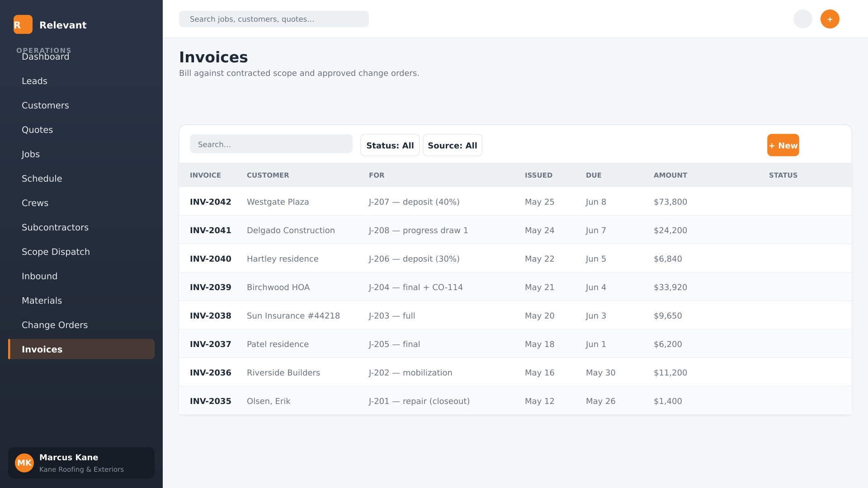
Task: Navigate to Quotes page
Action: click(x=81, y=130)
